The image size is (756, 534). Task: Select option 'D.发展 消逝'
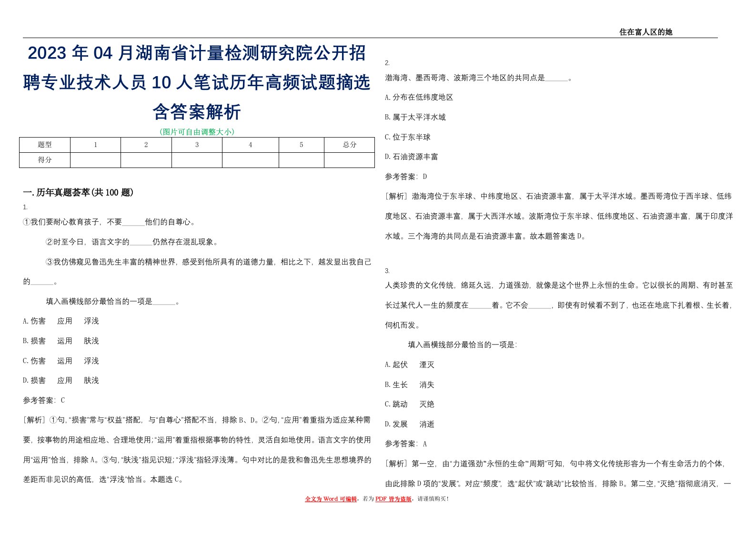[410, 424]
